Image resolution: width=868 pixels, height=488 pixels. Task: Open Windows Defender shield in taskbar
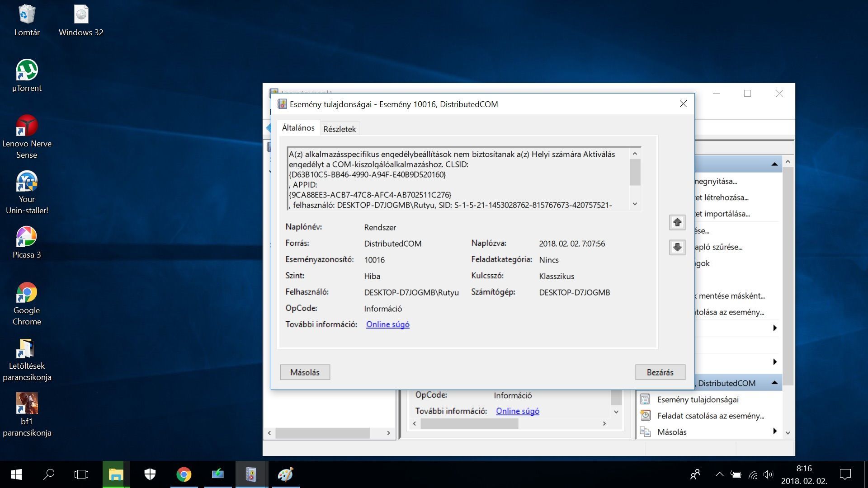(x=150, y=474)
